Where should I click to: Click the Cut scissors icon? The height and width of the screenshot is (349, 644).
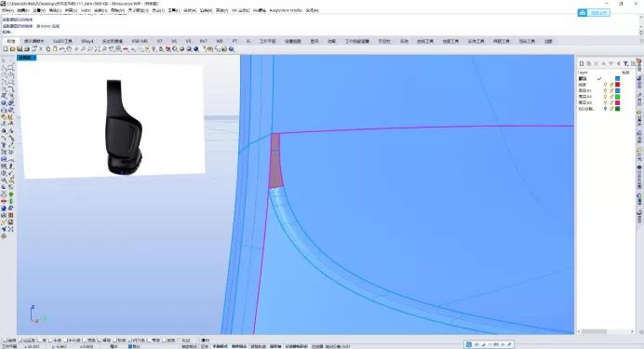[41, 48]
